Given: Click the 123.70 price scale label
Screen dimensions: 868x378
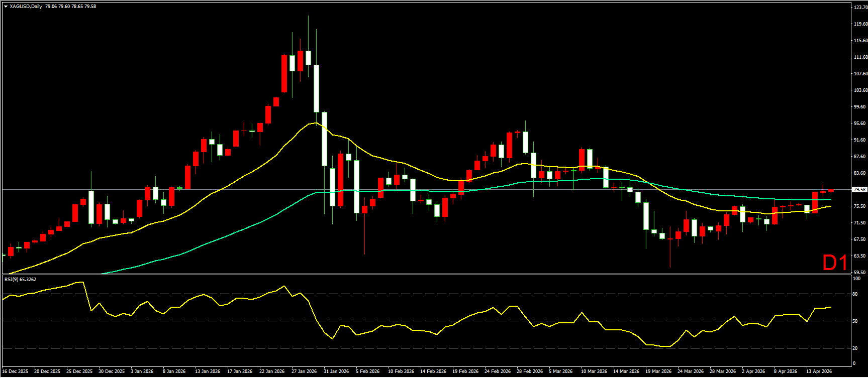Looking at the screenshot, I should pyautogui.click(x=860, y=7).
